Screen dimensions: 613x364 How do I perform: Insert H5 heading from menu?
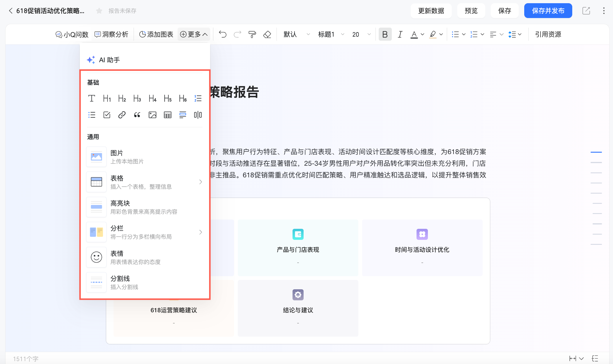pos(168,98)
